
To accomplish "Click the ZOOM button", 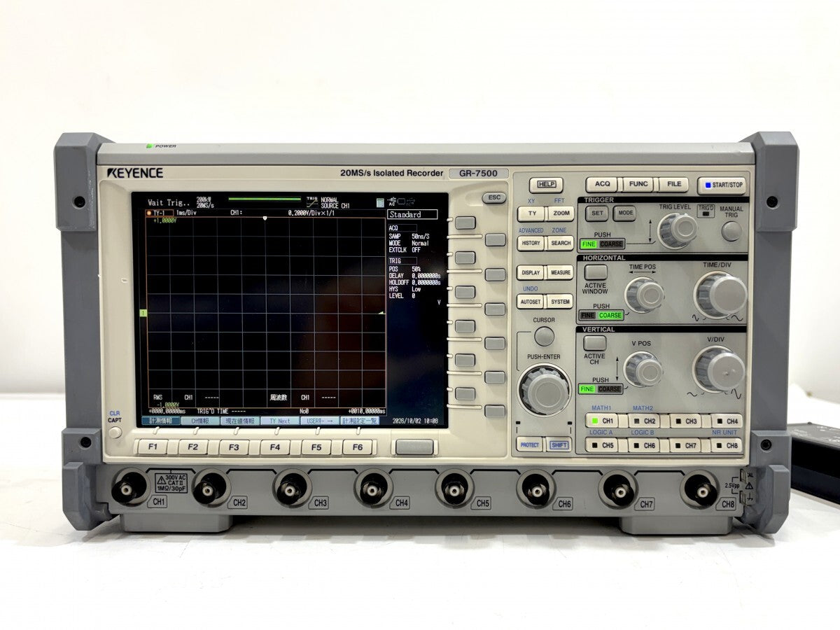I will point(561,213).
